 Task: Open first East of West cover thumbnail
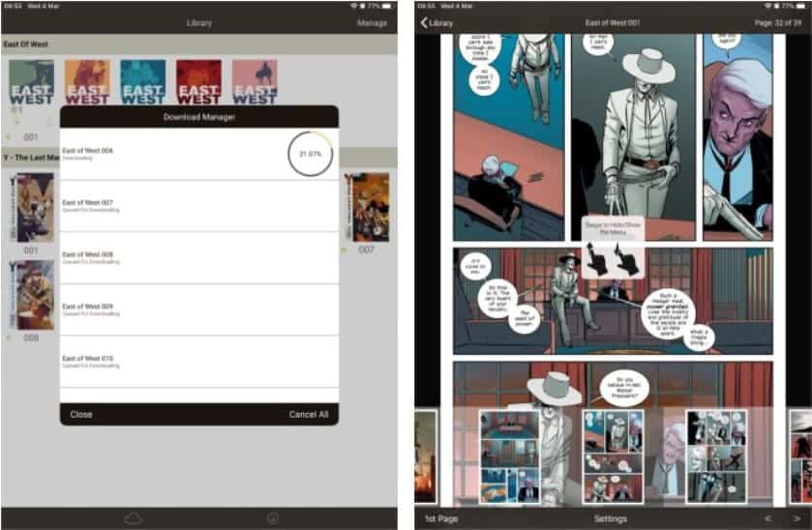pos(31,83)
